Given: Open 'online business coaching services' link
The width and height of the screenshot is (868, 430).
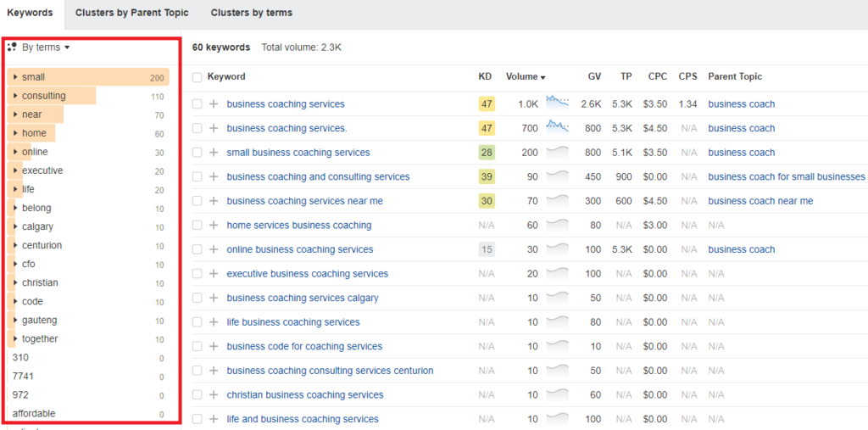Looking at the screenshot, I should point(300,249).
